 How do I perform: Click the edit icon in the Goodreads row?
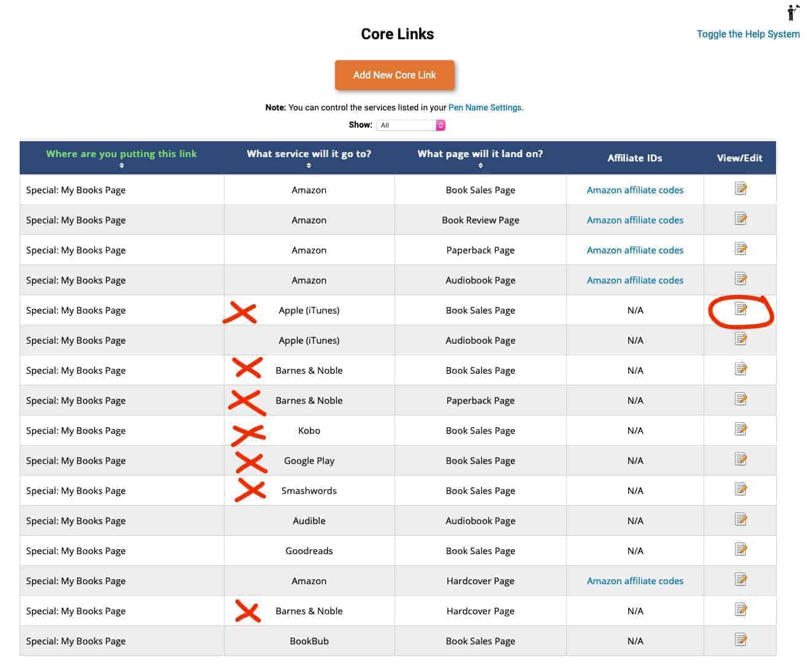[740, 549]
